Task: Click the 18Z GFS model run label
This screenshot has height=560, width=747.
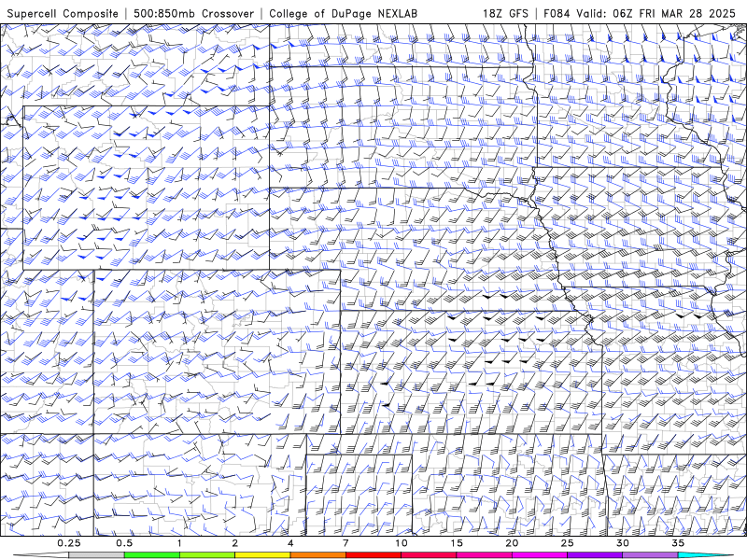Action: (505, 13)
